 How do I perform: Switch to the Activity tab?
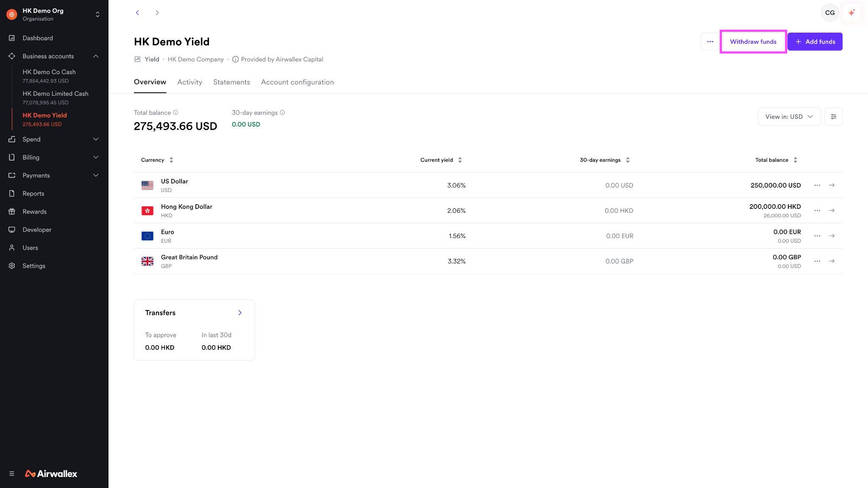point(189,82)
